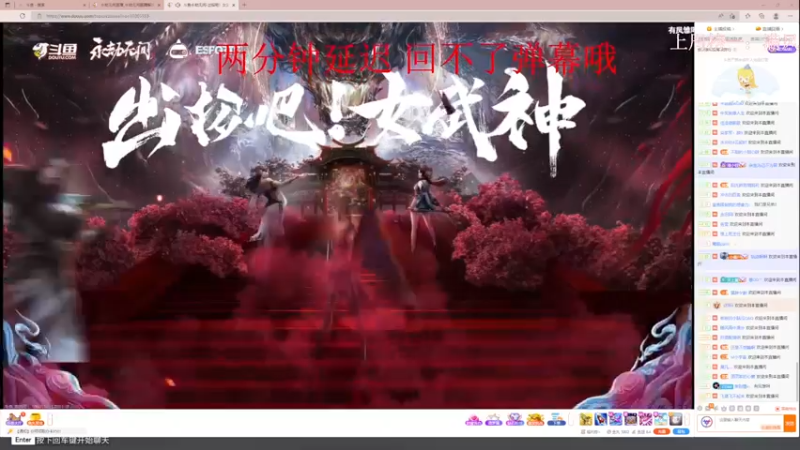Select the dark gray gift thumbnail at row end

tap(676, 419)
